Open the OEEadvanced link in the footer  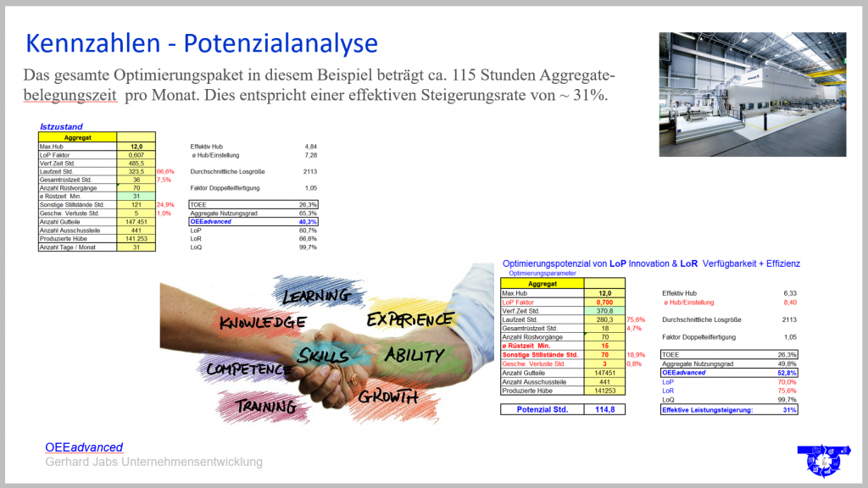coord(84,447)
